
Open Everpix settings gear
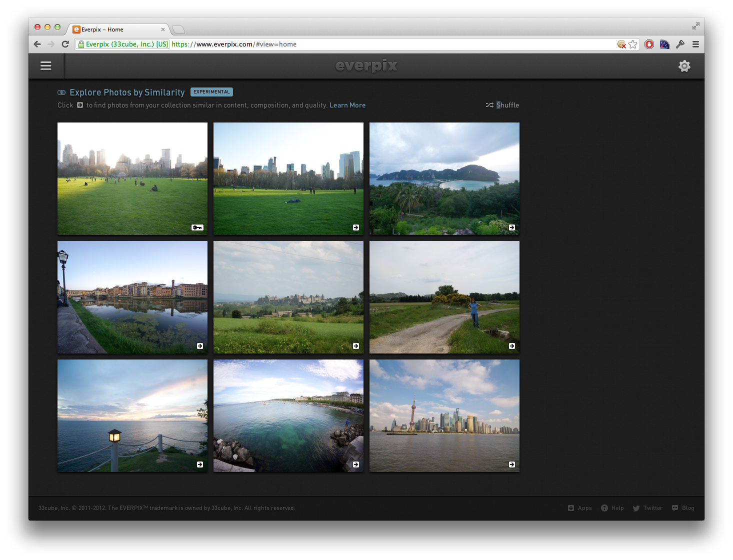(684, 66)
